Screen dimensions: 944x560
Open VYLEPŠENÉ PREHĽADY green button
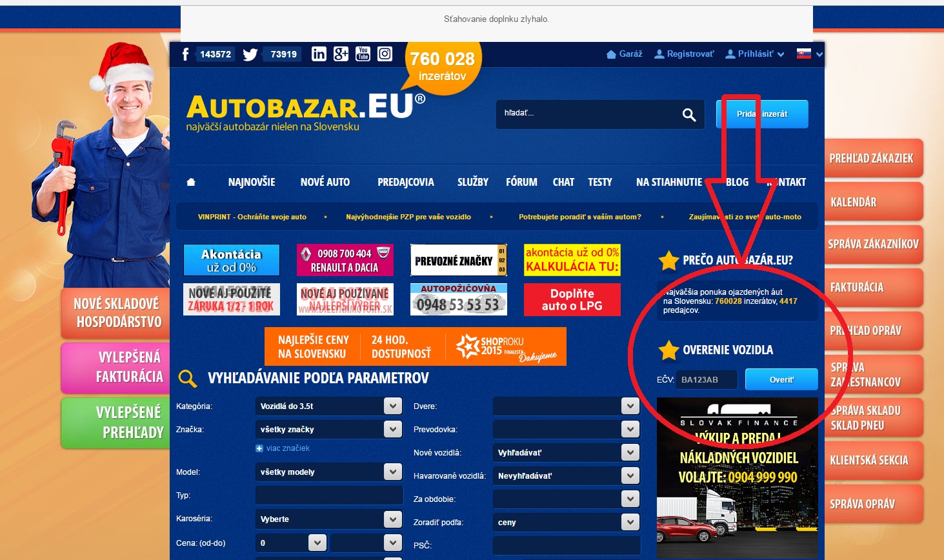pos(115,423)
